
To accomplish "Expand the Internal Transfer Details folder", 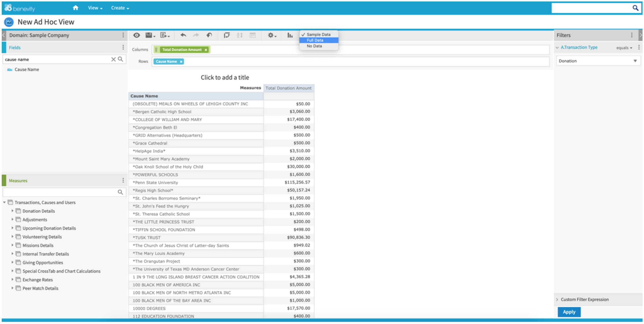I will (x=12, y=254).
